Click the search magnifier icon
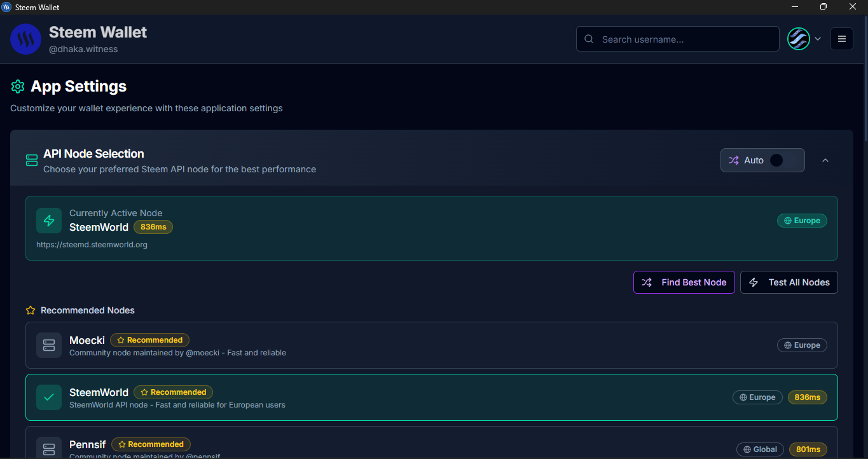The image size is (868, 459). point(589,39)
